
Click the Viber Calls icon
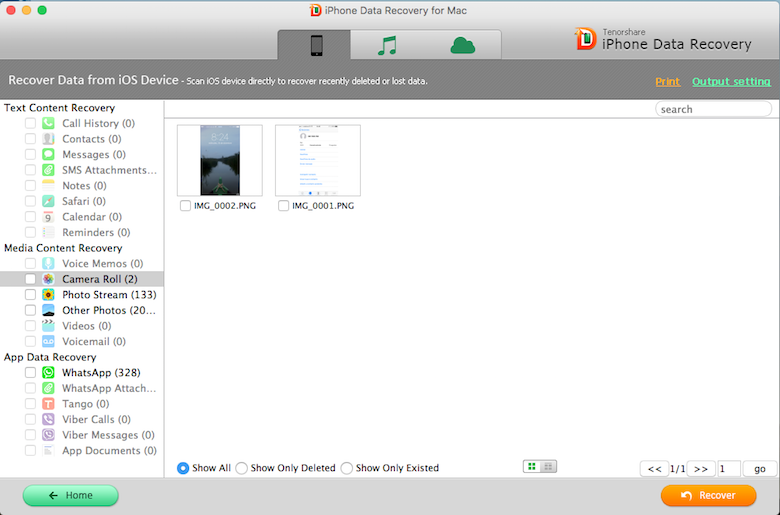pyautogui.click(x=48, y=419)
